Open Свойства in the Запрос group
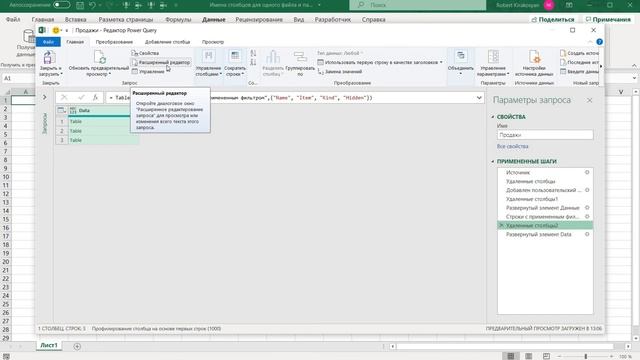640x360 pixels. click(145, 53)
